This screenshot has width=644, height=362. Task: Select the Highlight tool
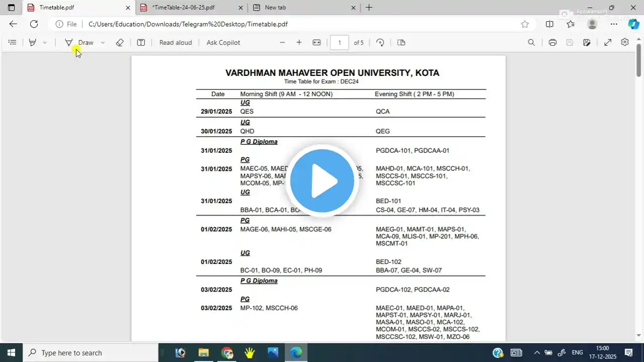[32, 43]
